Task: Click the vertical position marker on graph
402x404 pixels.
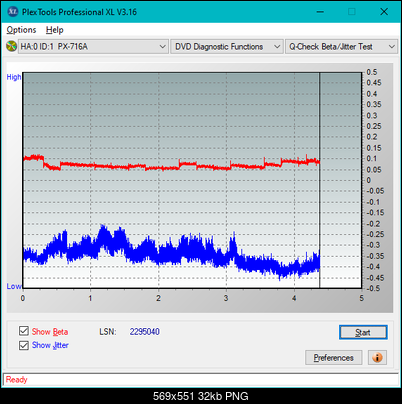Action: 320,180
